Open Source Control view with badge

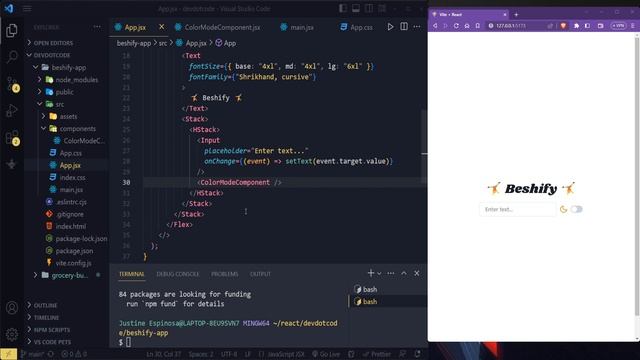(12, 84)
